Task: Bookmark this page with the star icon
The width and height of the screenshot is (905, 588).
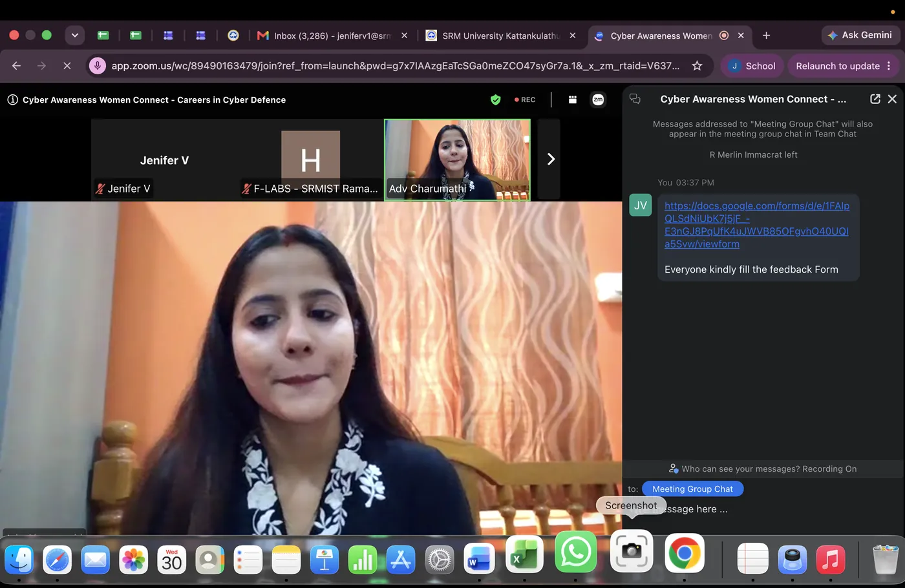Action: coord(697,66)
